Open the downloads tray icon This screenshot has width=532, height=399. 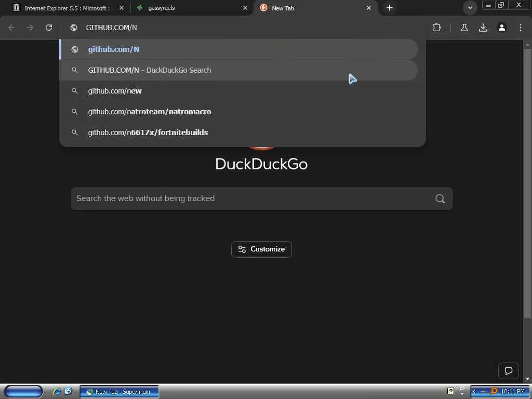(x=483, y=28)
